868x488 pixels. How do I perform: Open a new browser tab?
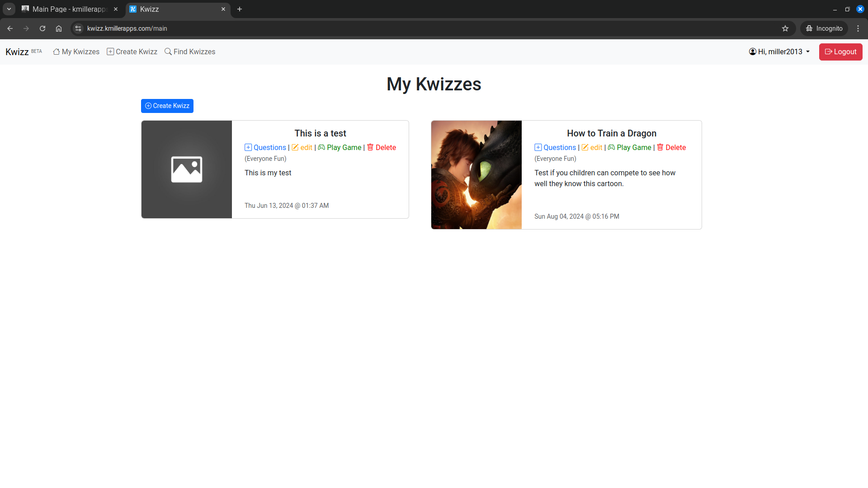240,9
